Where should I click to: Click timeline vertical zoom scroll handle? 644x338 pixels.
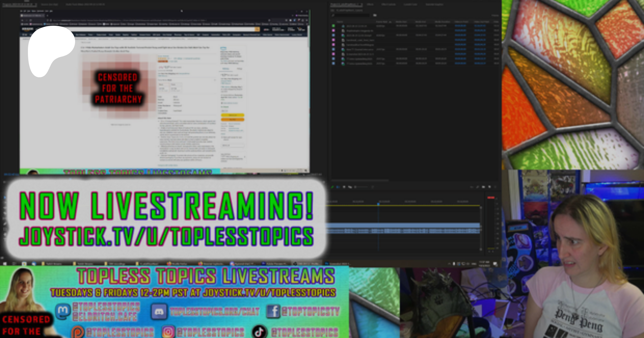(x=481, y=207)
